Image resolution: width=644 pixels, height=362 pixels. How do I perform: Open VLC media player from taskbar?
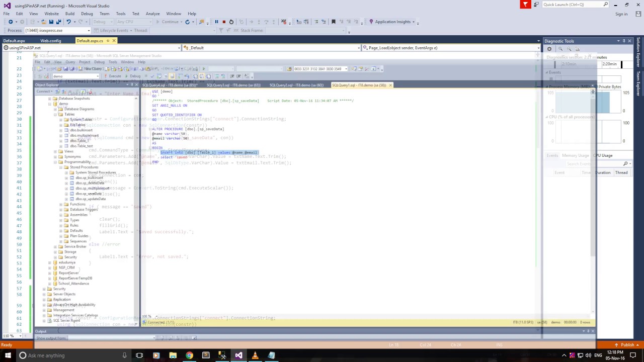pyautogui.click(x=255, y=355)
